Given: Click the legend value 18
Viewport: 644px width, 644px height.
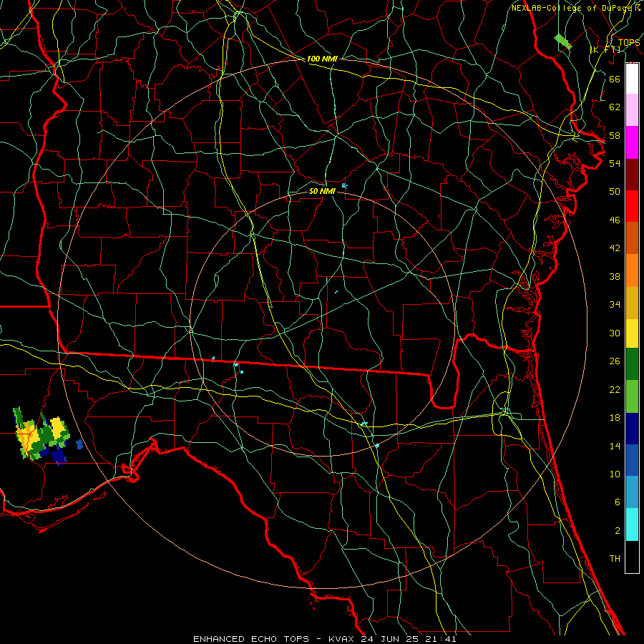Looking at the screenshot, I should click(615, 418).
